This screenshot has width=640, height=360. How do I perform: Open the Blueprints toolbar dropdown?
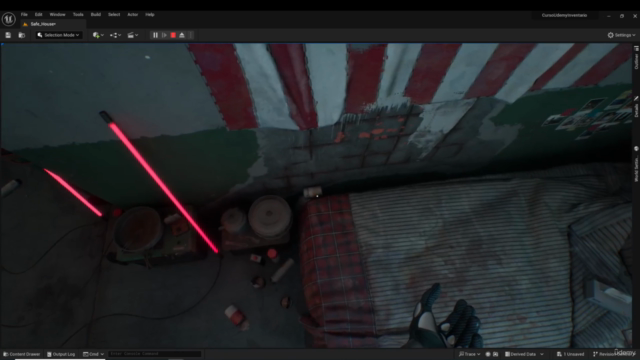tap(115, 36)
